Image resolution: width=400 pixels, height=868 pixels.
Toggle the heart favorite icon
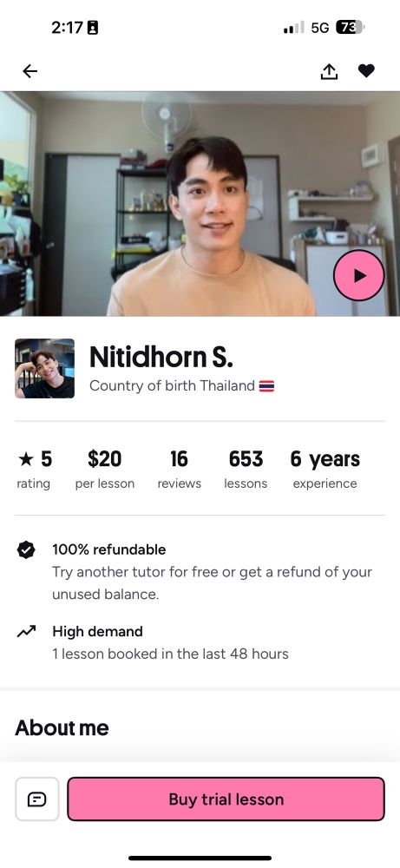click(366, 71)
